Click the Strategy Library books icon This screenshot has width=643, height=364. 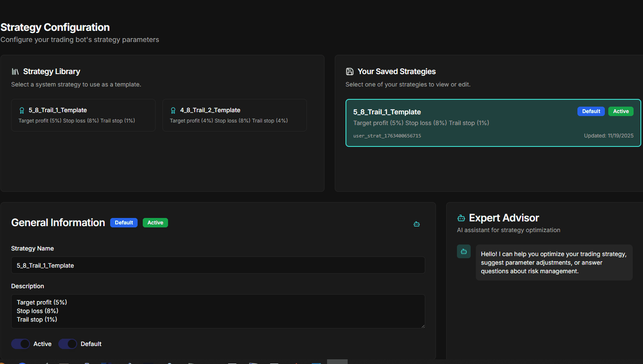pos(15,72)
